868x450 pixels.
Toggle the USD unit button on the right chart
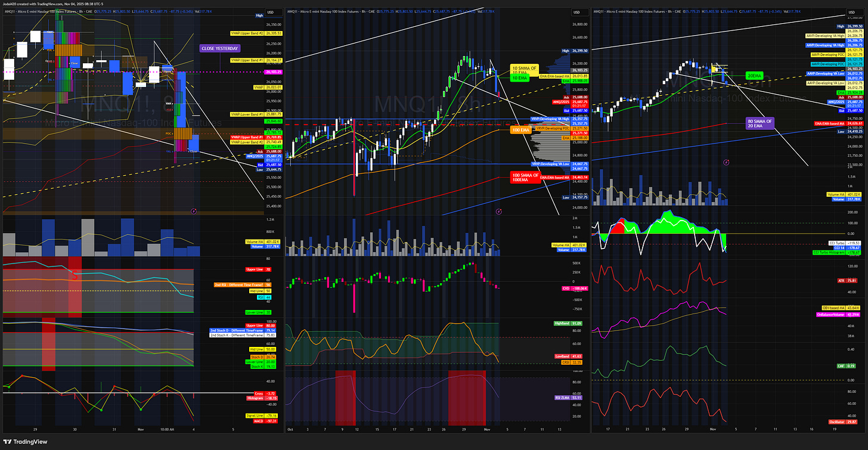tap(851, 11)
